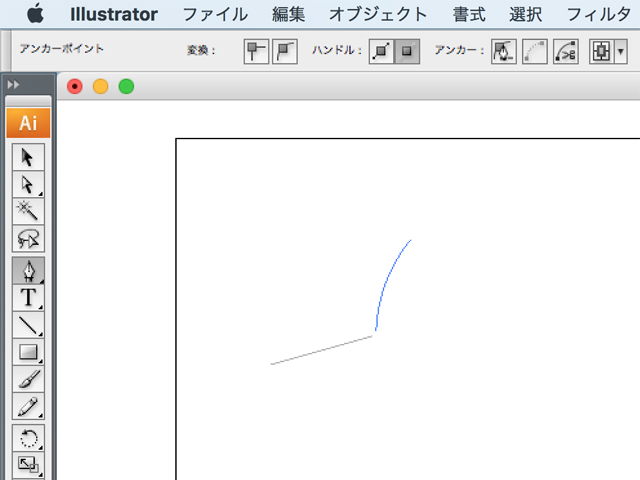This screenshot has height=480, width=640.
Task: Open the 編集 menu
Action: [x=288, y=14]
